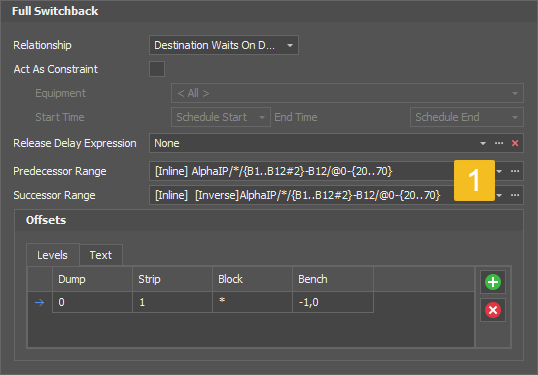Open the Schedule Start time dropdown
The image size is (538, 375).
(221, 117)
